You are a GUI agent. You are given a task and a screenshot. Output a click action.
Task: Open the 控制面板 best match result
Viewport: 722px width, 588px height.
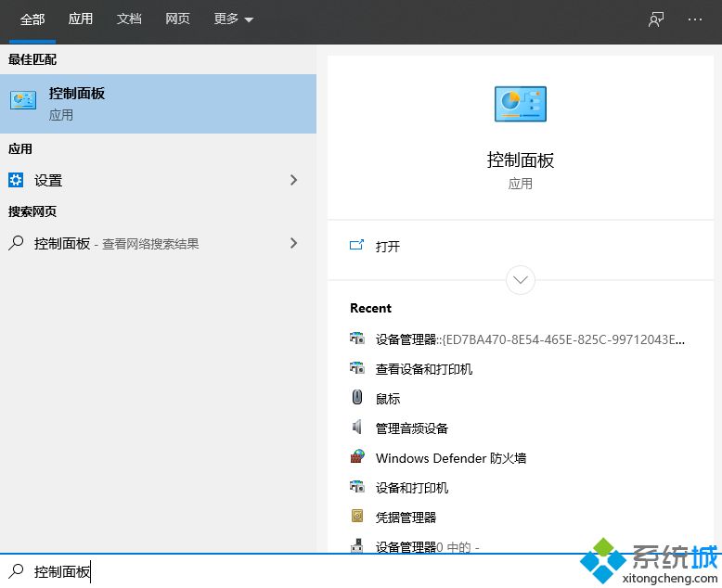pos(158,104)
